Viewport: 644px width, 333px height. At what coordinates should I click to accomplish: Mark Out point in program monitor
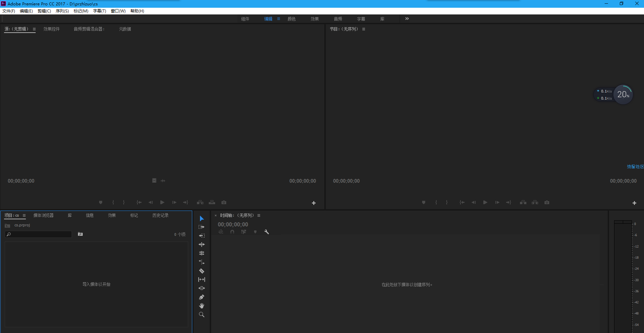447,202
